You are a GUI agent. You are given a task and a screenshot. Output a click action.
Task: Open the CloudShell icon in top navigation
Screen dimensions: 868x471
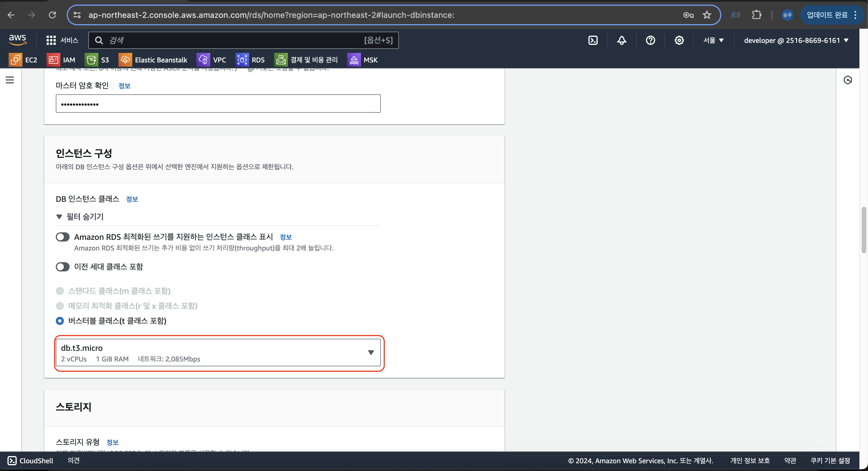click(593, 41)
